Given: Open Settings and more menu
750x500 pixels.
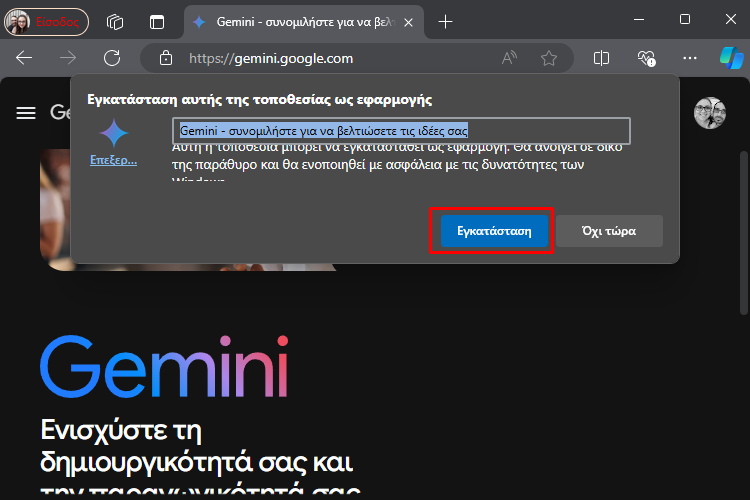Looking at the screenshot, I should pos(690,58).
